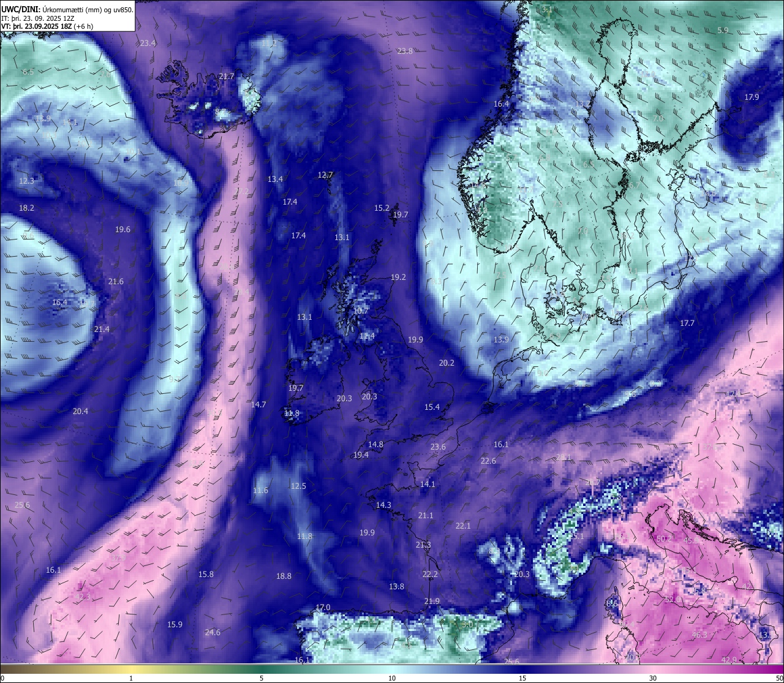Click the 21.6 value on the map
The image size is (784, 683).
(x=116, y=281)
